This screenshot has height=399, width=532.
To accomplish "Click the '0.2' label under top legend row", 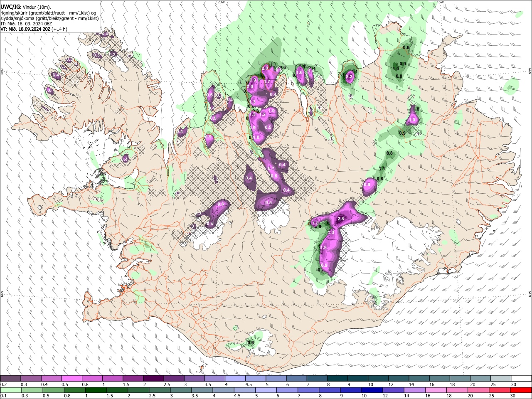I will (4, 384).
